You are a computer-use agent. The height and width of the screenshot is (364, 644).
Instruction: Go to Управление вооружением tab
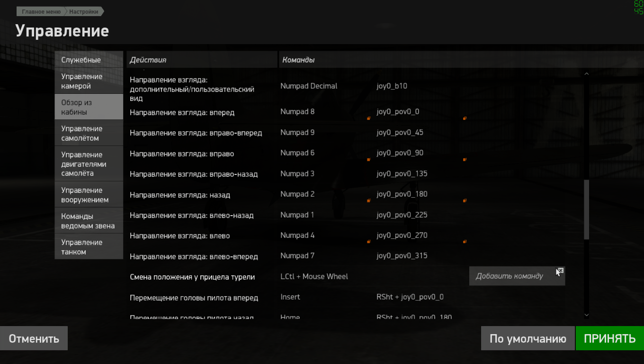pyautogui.click(x=89, y=195)
